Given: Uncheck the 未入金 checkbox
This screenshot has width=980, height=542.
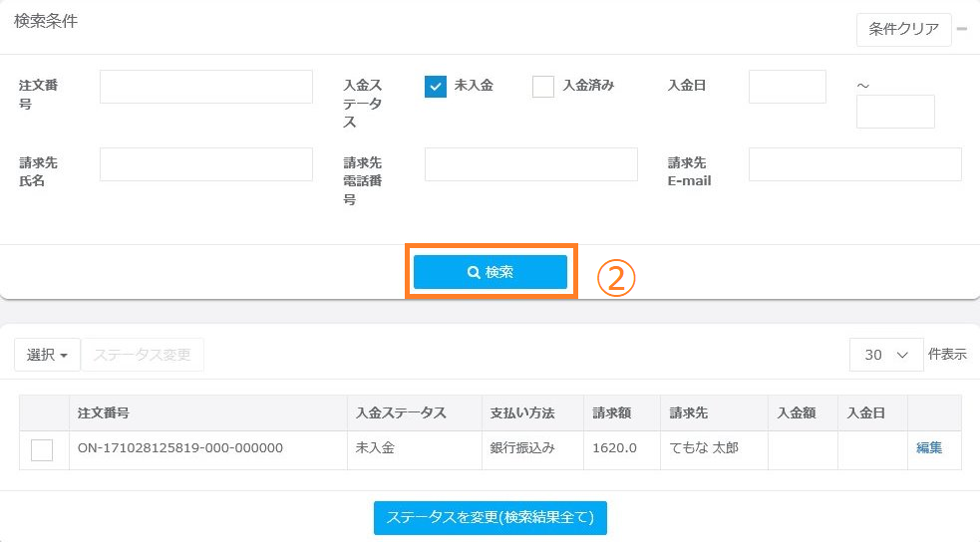Looking at the screenshot, I should pyautogui.click(x=436, y=87).
